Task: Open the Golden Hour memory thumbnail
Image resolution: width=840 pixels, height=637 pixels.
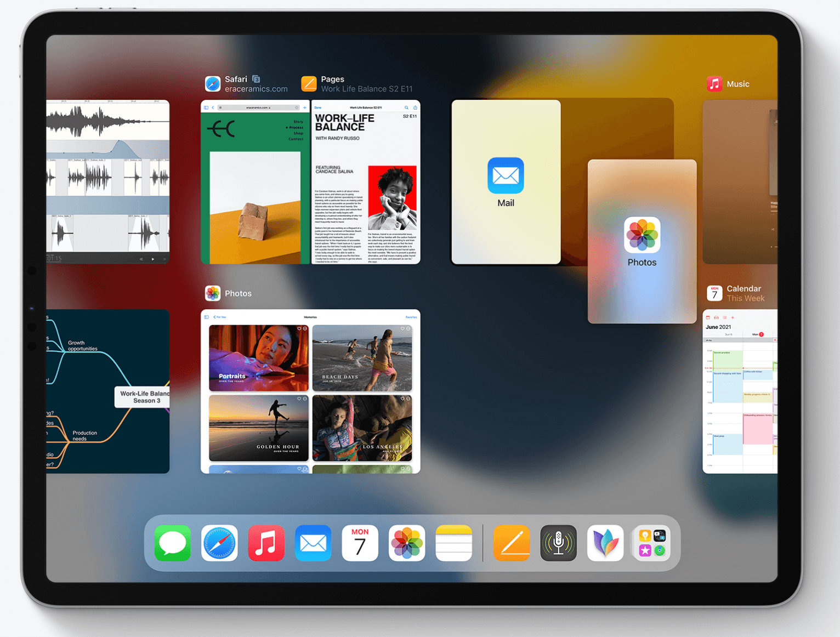Action: 259,428
